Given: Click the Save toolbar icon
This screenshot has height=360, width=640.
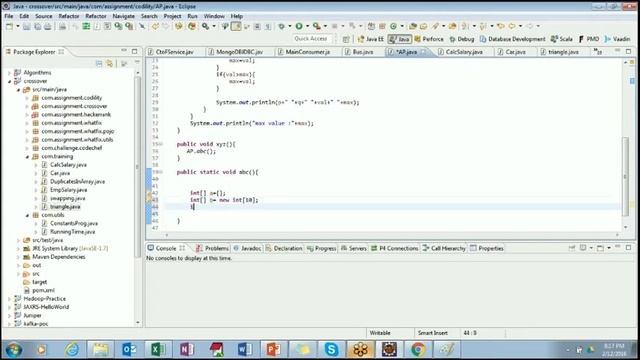Looking at the screenshot, I should [x=27, y=26].
